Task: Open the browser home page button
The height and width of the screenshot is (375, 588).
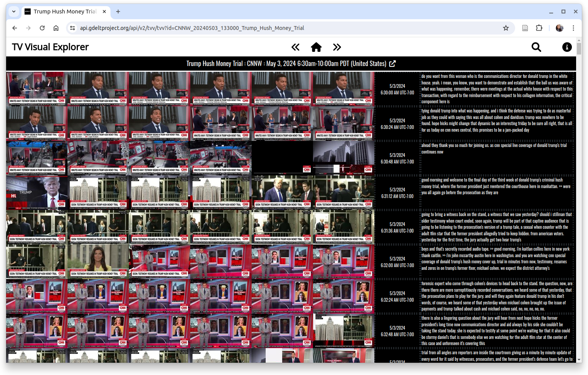Action: pos(56,28)
